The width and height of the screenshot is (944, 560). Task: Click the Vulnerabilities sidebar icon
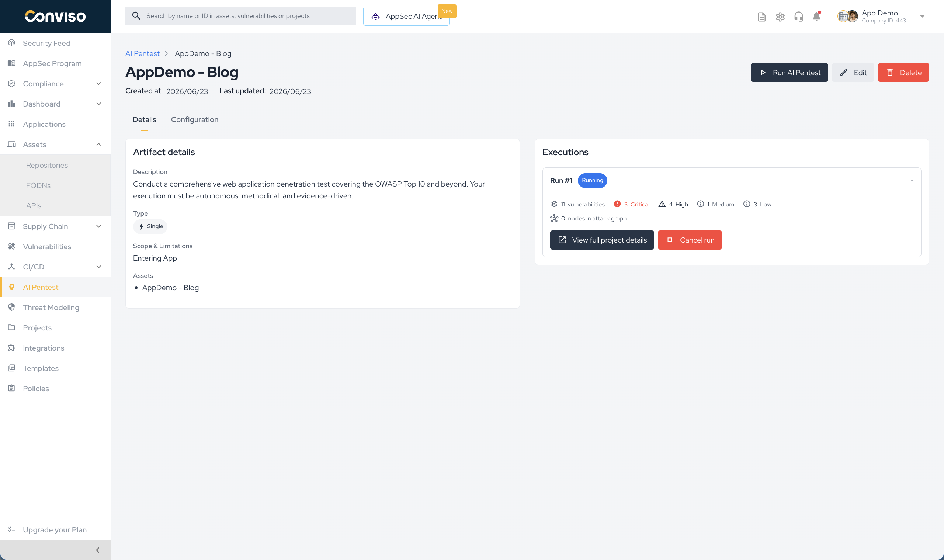pos(12,246)
